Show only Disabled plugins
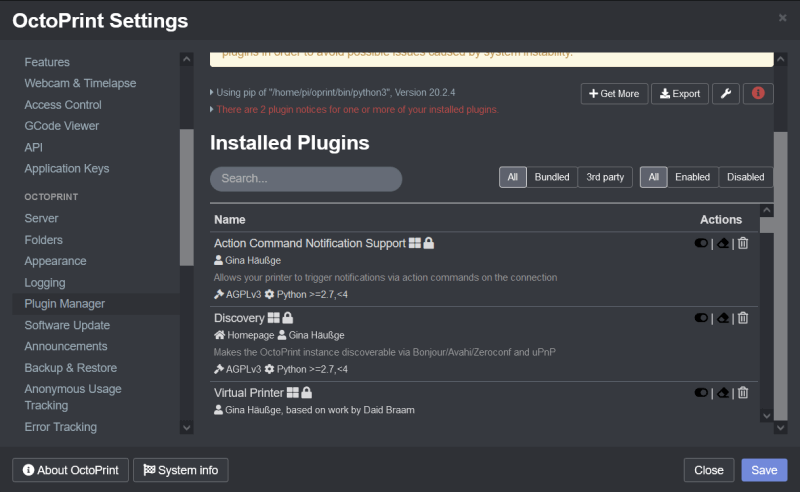Screen dimensions: 800x492 tap(745, 177)
